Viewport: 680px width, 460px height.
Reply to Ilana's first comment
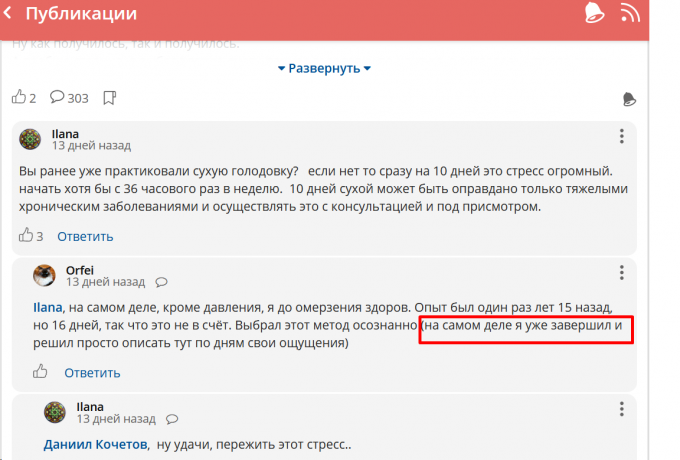pyautogui.click(x=85, y=236)
